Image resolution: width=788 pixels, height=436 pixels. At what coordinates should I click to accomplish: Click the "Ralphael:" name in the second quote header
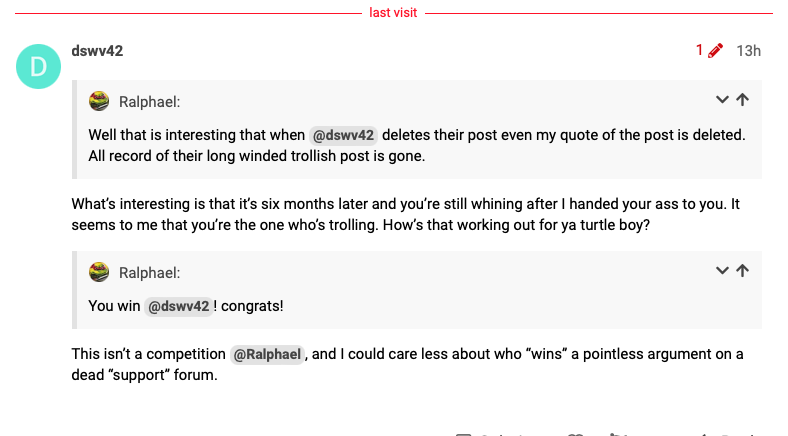tap(149, 273)
